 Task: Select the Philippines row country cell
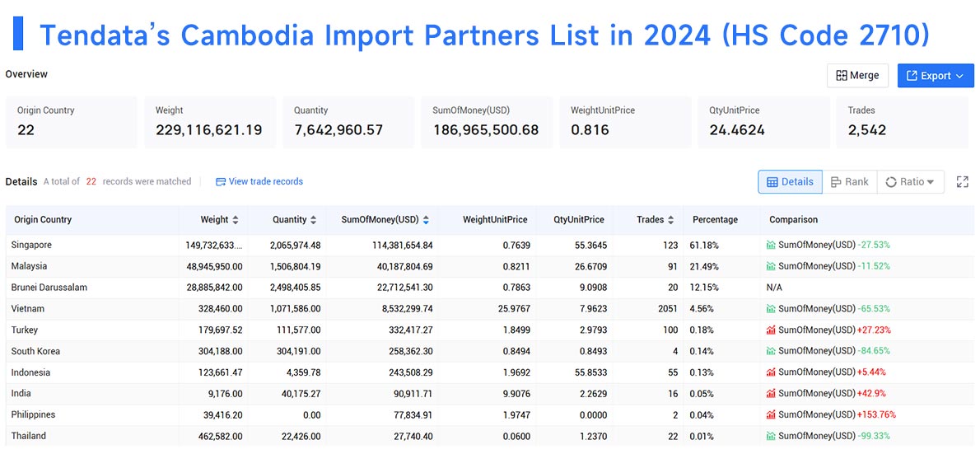[92, 414]
